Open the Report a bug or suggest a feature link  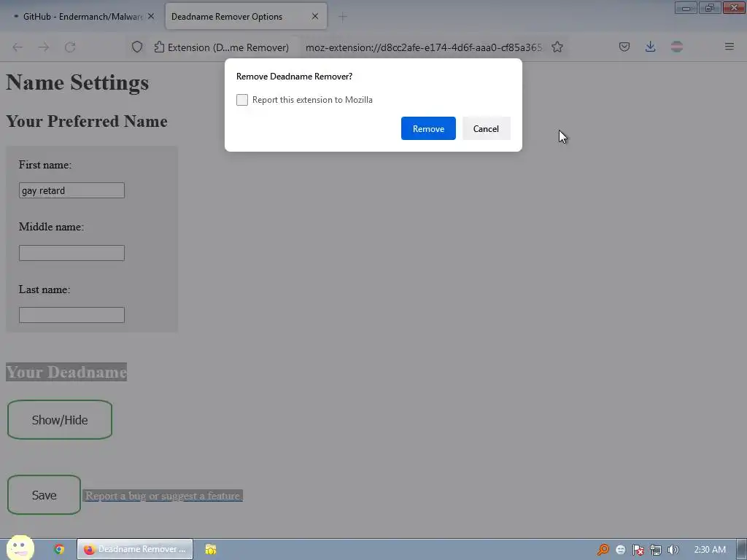(x=163, y=496)
